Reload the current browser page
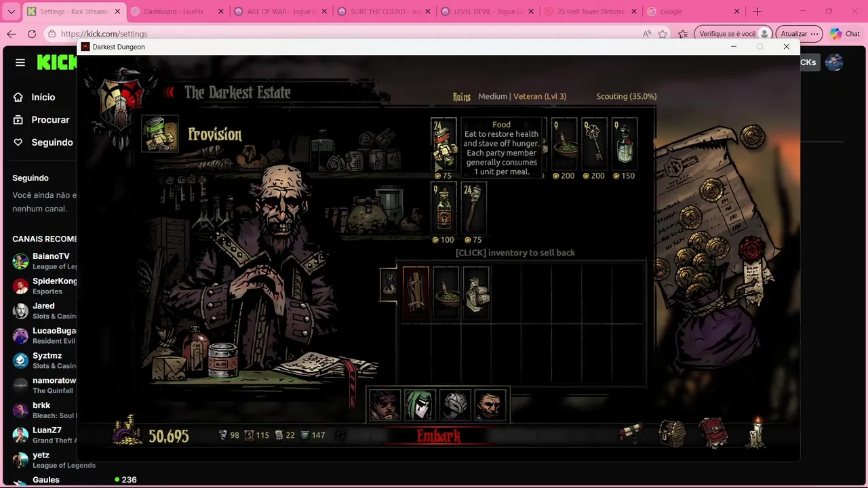 (x=31, y=34)
